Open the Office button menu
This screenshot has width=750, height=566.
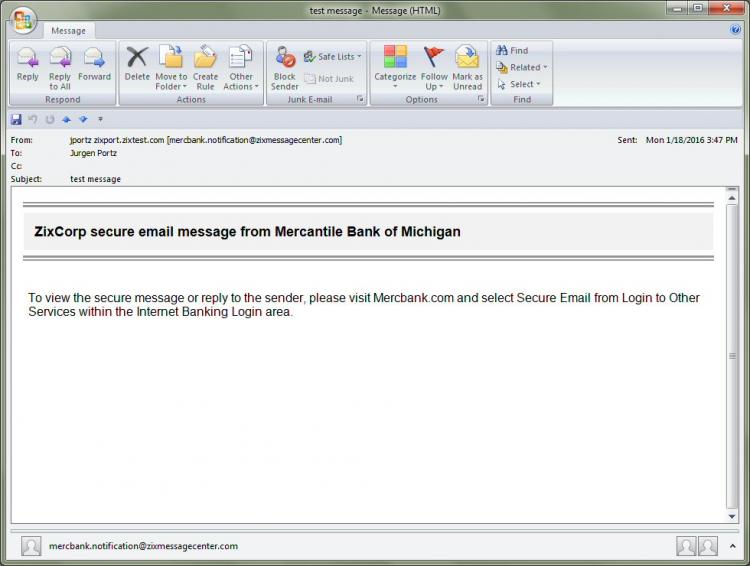pos(22,20)
